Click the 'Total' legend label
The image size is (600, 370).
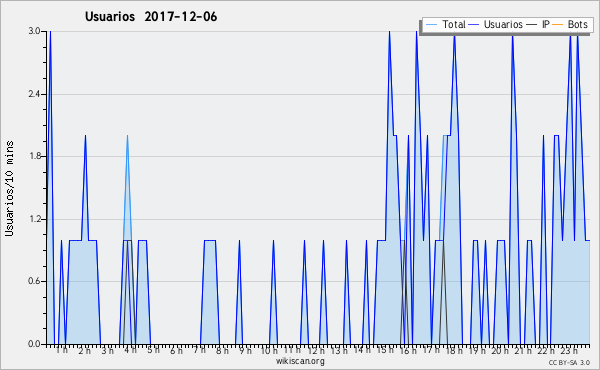pyautogui.click(x=454, y=24)
